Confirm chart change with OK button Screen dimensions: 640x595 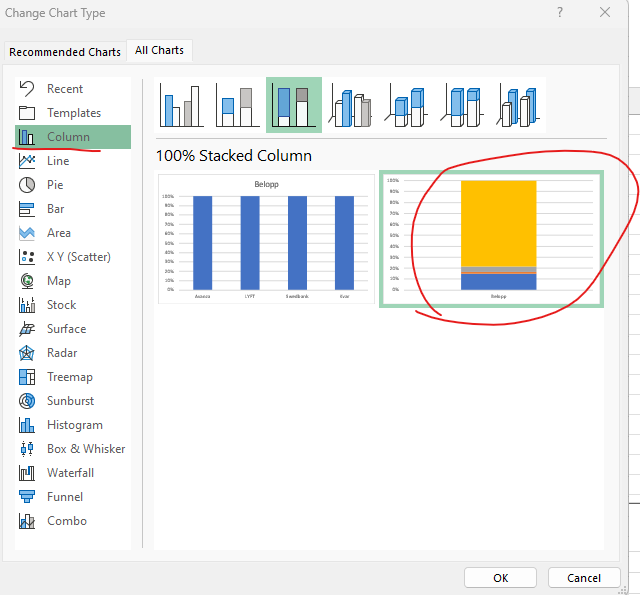pyautogui.click(x=501, y=578)
